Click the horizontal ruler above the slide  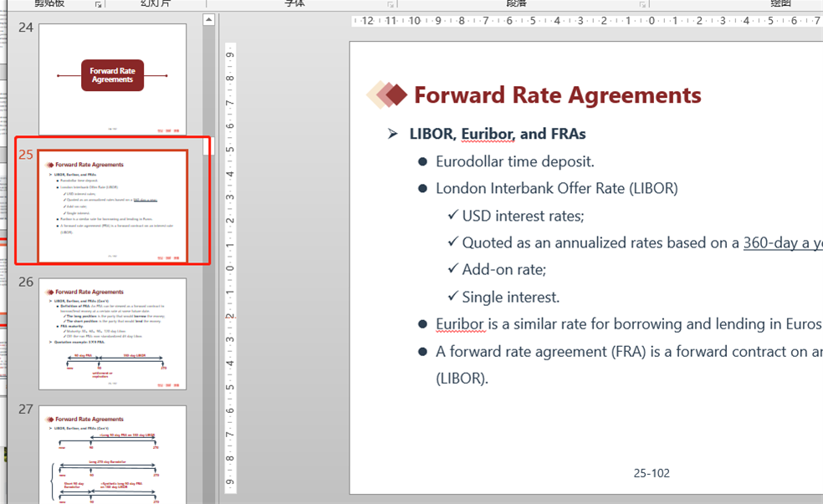tap(586, 21)
